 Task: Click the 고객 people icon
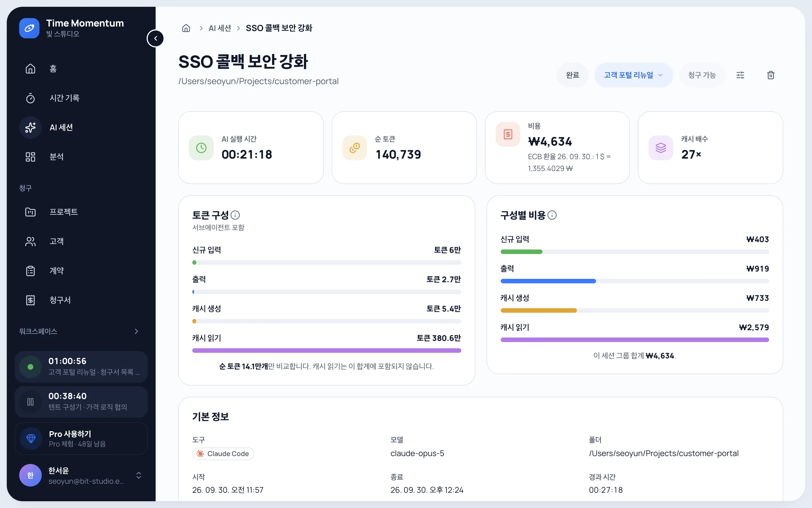30,241
